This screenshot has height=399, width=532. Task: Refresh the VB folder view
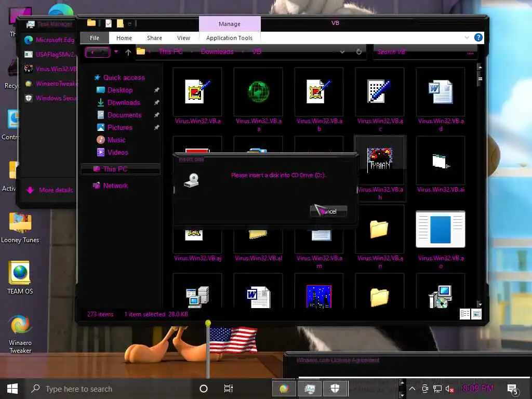[358, 52]
